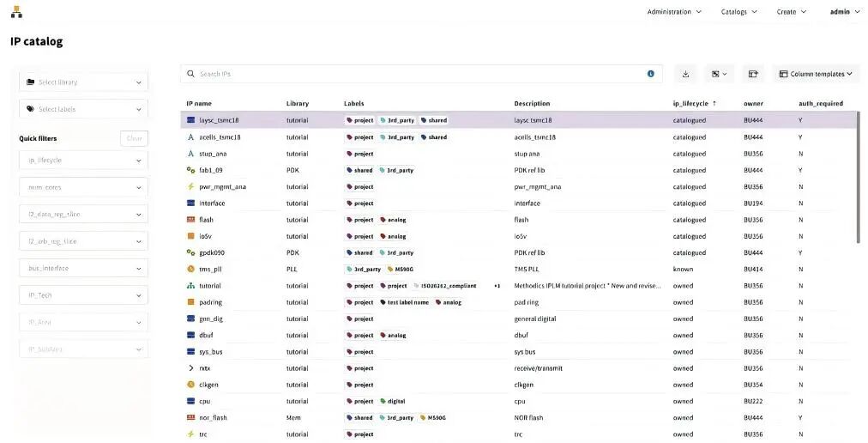This screenshot has width=868, height=443.
Task: Click the Search IPs input field
Action: click(421, 74)
